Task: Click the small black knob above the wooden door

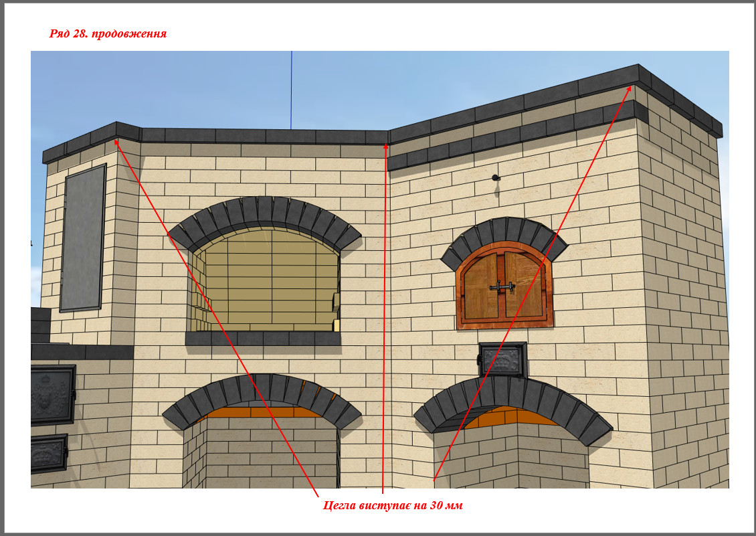Action: tap(494, 178)
